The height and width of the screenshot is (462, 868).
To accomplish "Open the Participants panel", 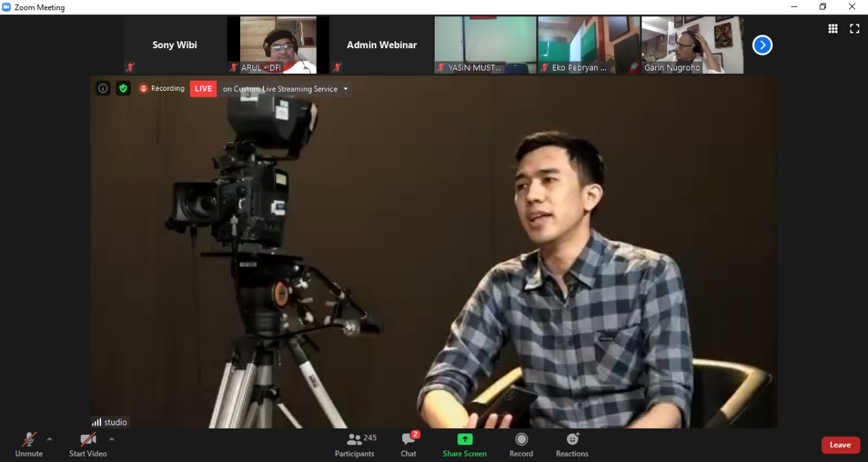I will (355, 445).
